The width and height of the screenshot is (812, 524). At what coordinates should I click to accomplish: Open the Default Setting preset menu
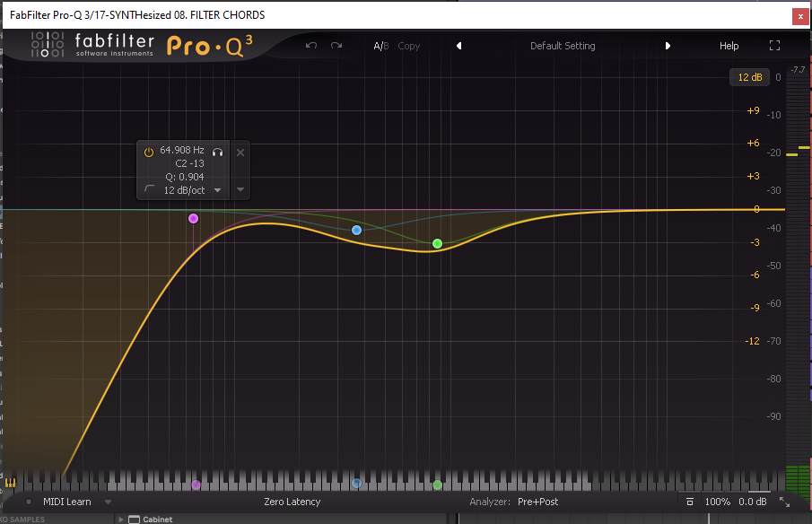coord(563,46)
